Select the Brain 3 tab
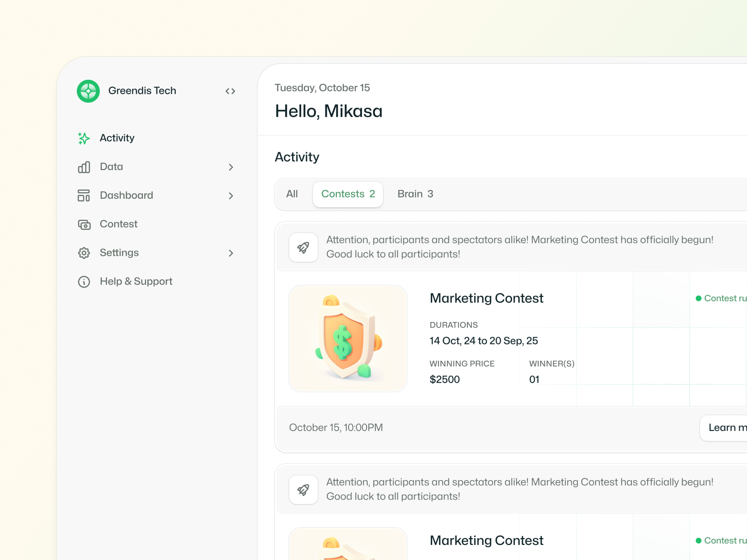Screen dimensions: 747x560 click(415, 194)
